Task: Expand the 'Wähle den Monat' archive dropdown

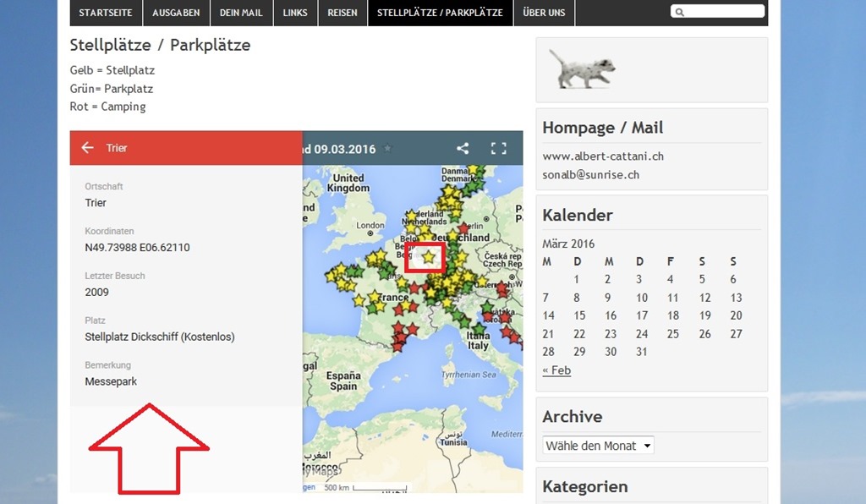Action: pyautogui.click(x=598, y=446)
